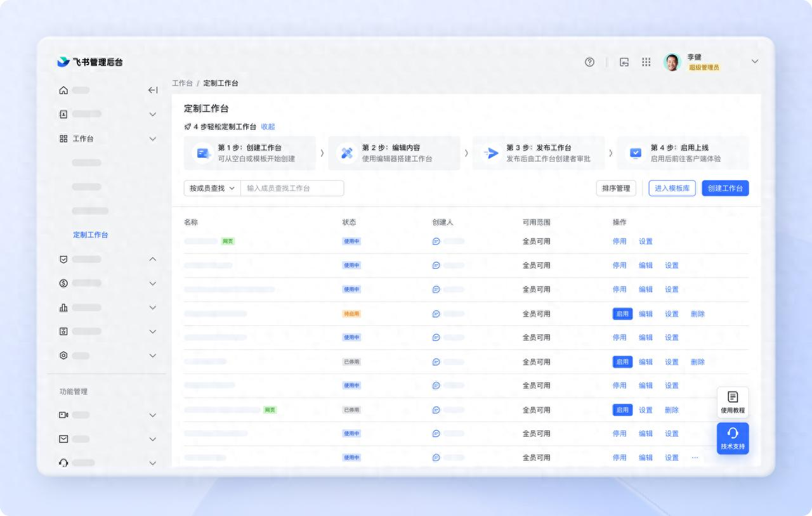The image size is (812, 516).
Task: Click 启用 in the 已停用 网页 row
Action: coord(622,410)
